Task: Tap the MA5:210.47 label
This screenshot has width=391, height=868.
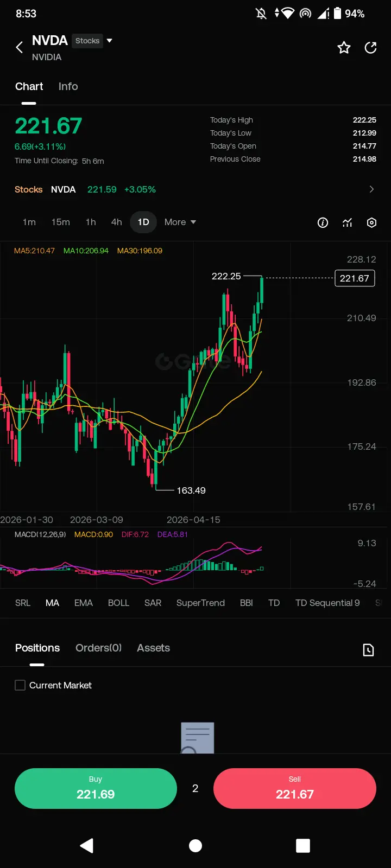Action: [34, 251]
